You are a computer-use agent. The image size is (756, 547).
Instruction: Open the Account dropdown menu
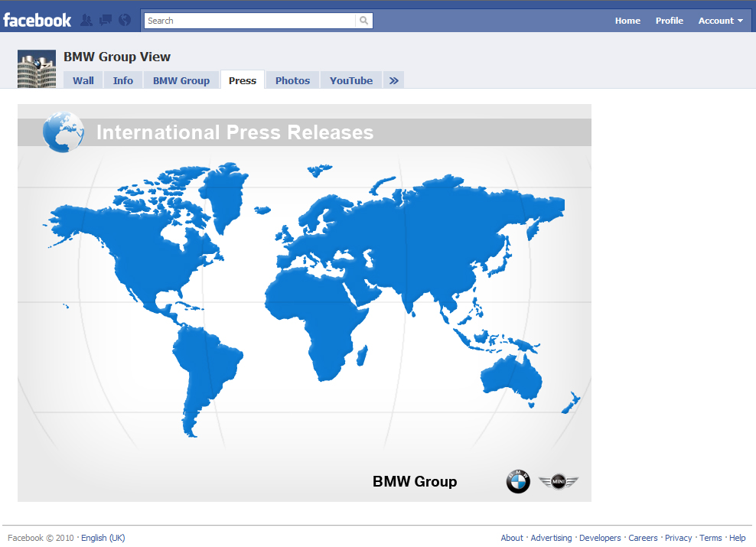point(719,21)
